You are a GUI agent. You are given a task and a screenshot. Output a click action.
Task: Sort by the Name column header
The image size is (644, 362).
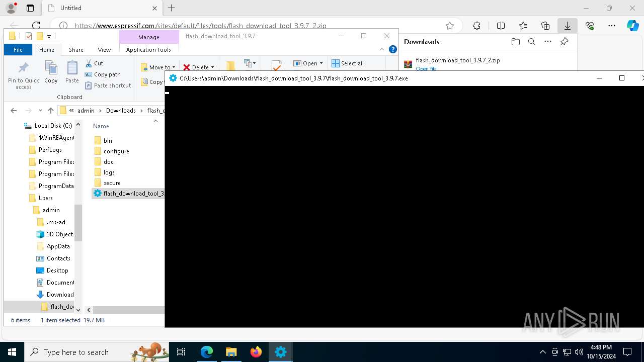101,126
